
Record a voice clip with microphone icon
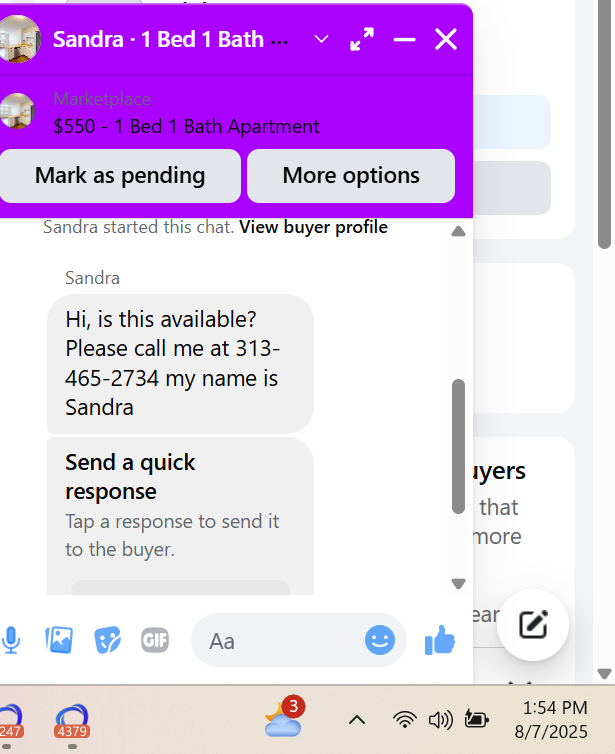tap(11, 640)
